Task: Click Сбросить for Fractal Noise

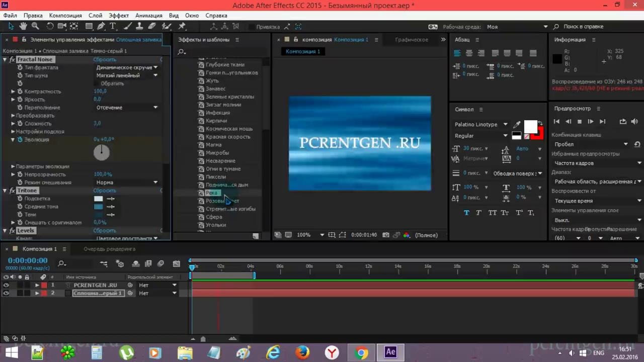Action: 104,59
